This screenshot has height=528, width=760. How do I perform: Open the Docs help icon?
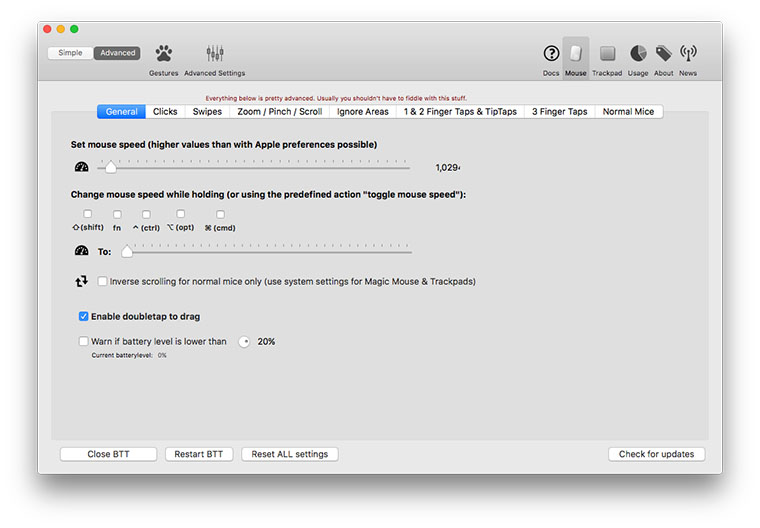(x=551, y=53)
